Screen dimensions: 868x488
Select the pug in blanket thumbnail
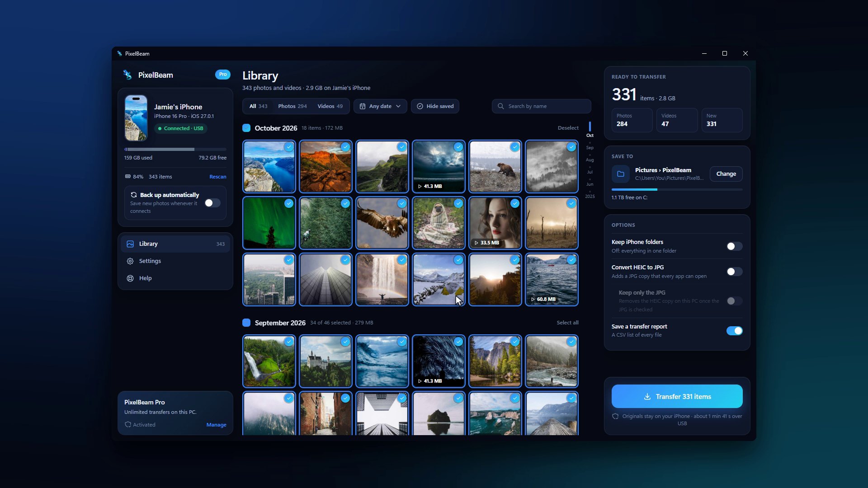click(x=438, y=223)
